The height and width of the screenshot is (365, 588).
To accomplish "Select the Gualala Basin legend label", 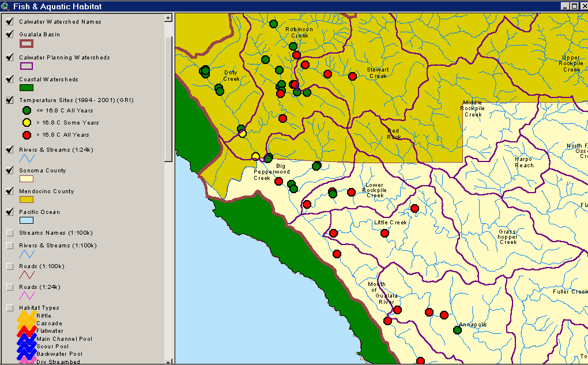I will (39, 35).
